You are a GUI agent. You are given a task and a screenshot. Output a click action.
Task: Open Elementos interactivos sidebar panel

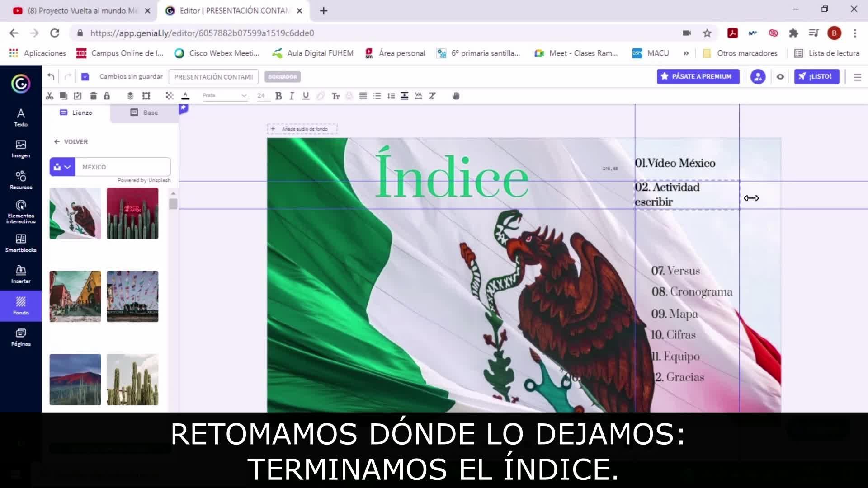click(x=21, y=211)
